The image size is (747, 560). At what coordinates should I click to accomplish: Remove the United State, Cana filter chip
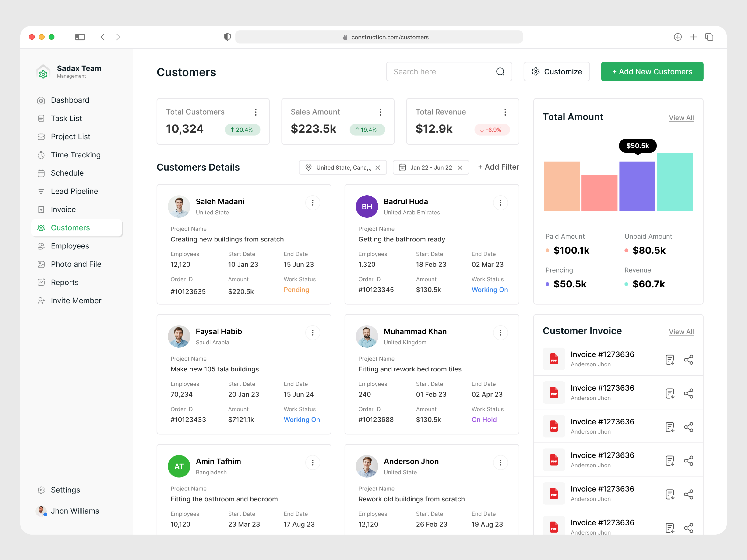(378, 167)
